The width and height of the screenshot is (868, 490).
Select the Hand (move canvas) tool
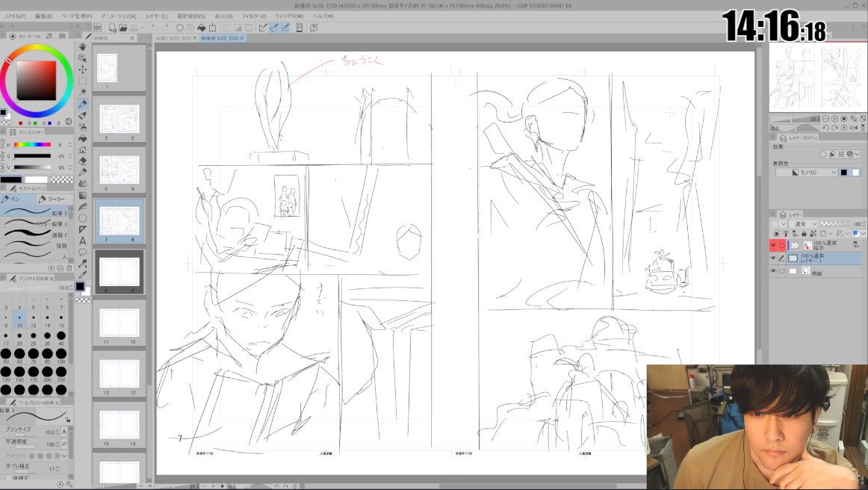(82, 46)
